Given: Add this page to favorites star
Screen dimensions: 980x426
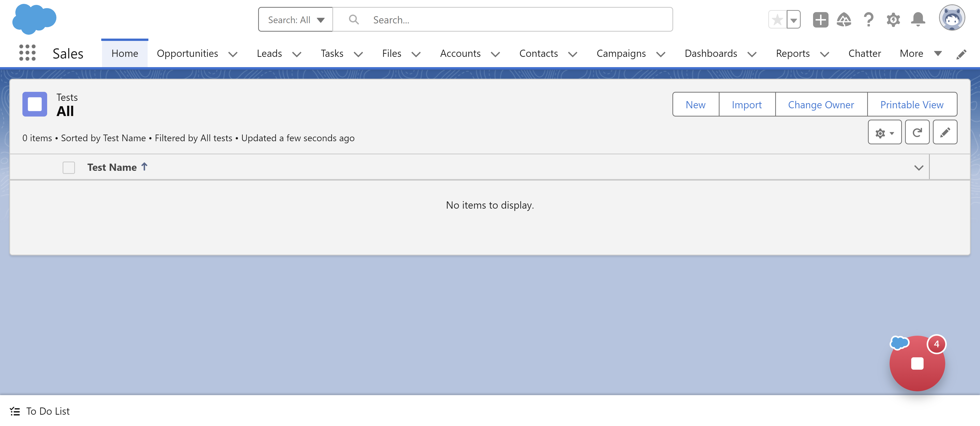Looking at the screenshot, I should tap(778, 20).
